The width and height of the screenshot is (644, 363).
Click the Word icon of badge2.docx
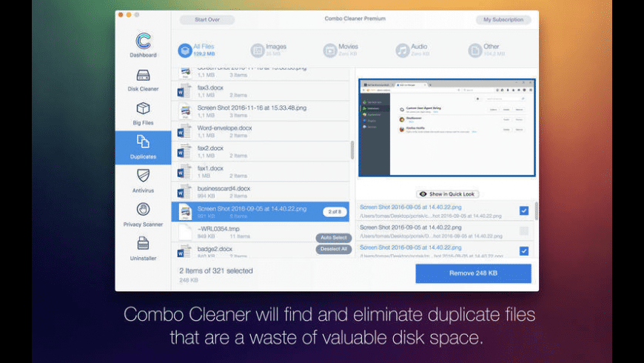[184, 251]
